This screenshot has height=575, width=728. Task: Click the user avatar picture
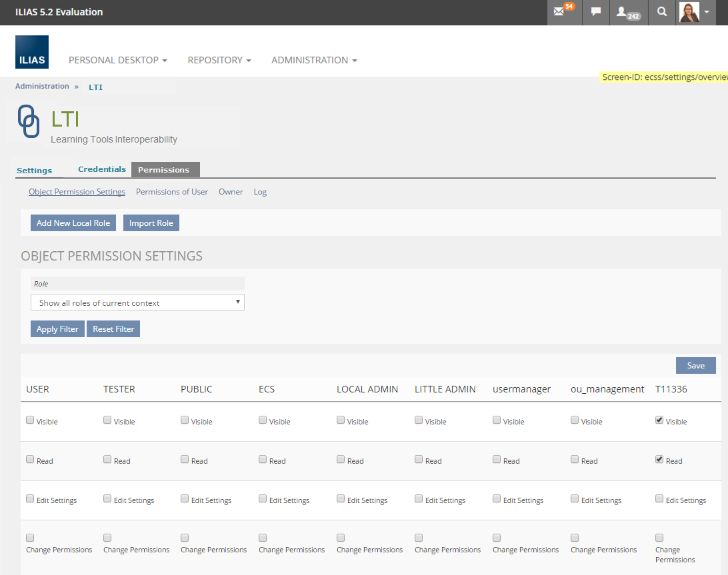[689, 12]
